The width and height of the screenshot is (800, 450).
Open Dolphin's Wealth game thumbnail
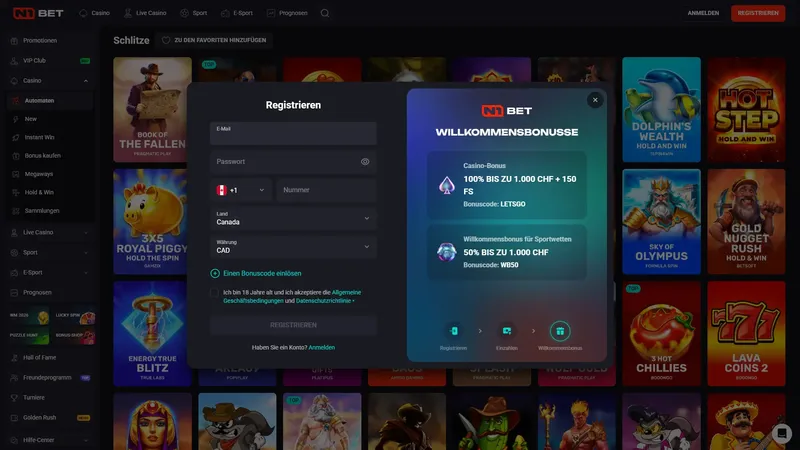pyautogui.click(x=661, y=110)
